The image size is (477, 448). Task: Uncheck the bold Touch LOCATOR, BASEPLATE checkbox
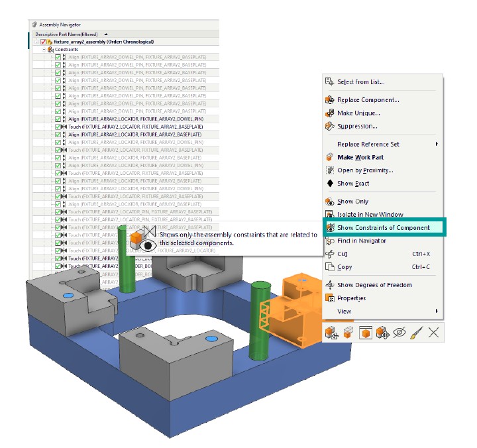pyautogui.click(x=58, y=127)
